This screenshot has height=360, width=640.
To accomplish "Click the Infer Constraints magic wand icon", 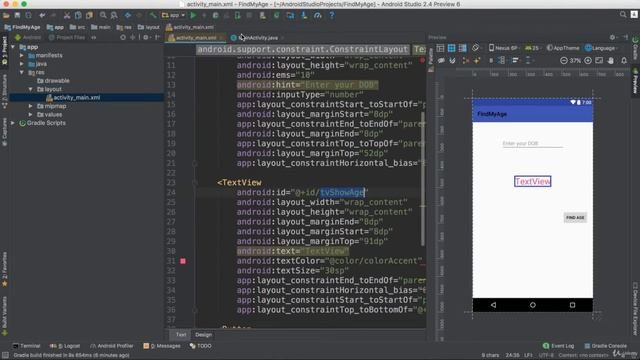I will click(477, 60).
